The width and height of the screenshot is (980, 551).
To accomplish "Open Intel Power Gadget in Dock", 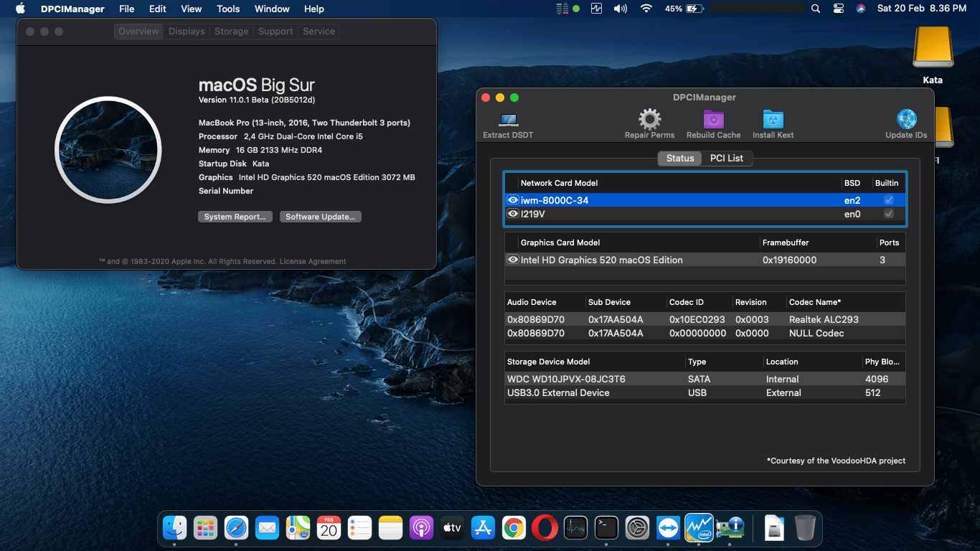I will point(699,528).
